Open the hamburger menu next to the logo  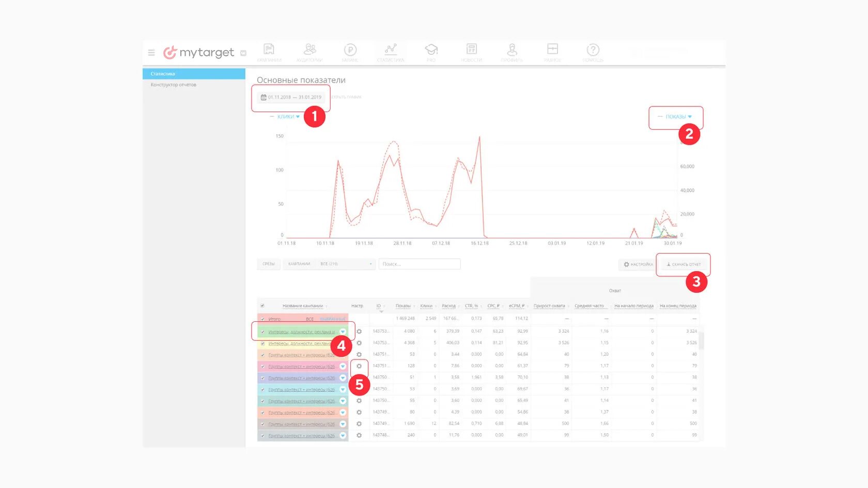(151, 53)
